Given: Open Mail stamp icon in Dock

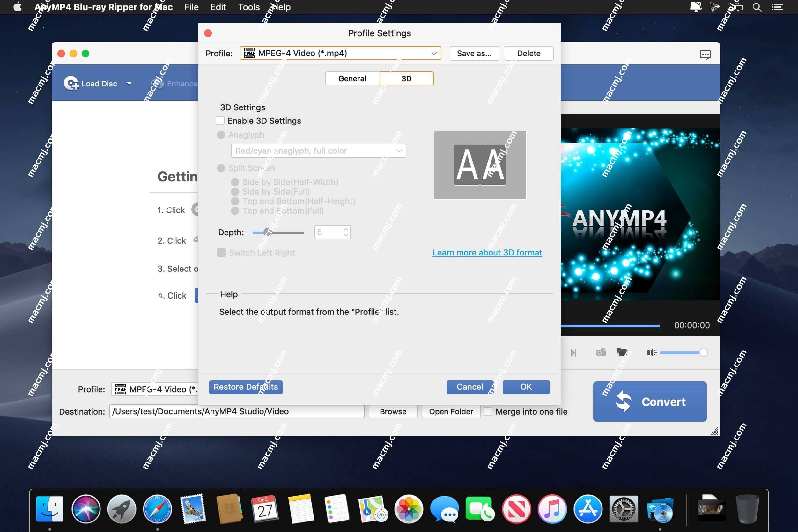Looking at the screenshot, I should click(x=193, y=509).
